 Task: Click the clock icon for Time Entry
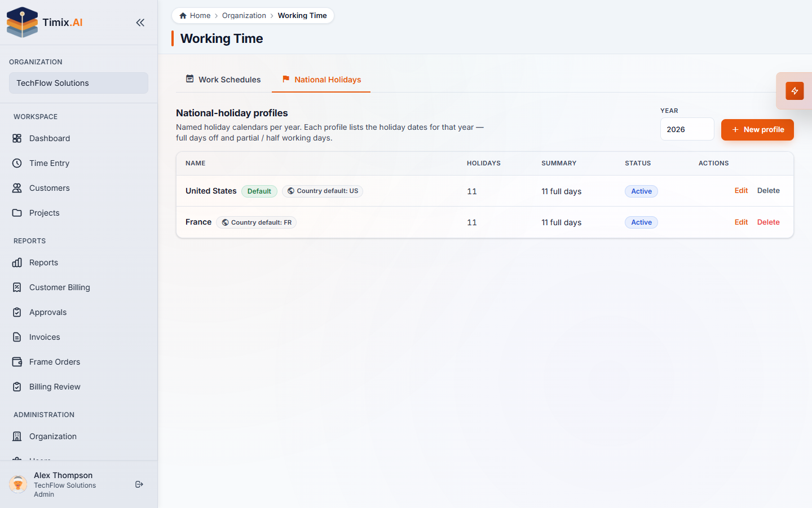[17, 163]
